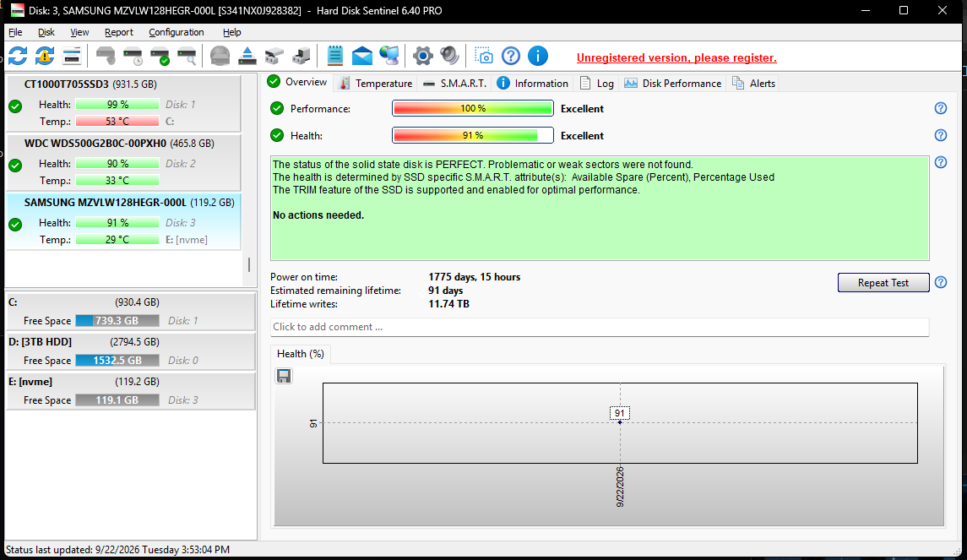
Task: Click help icon beside green status text box
Action: click(941, 162)
